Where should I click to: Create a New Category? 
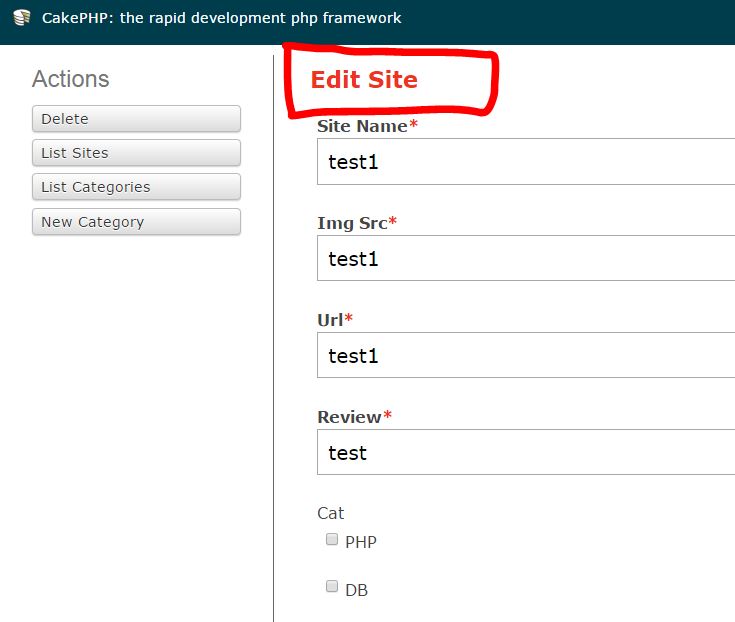pyautogui.click(x=136, y=222)
